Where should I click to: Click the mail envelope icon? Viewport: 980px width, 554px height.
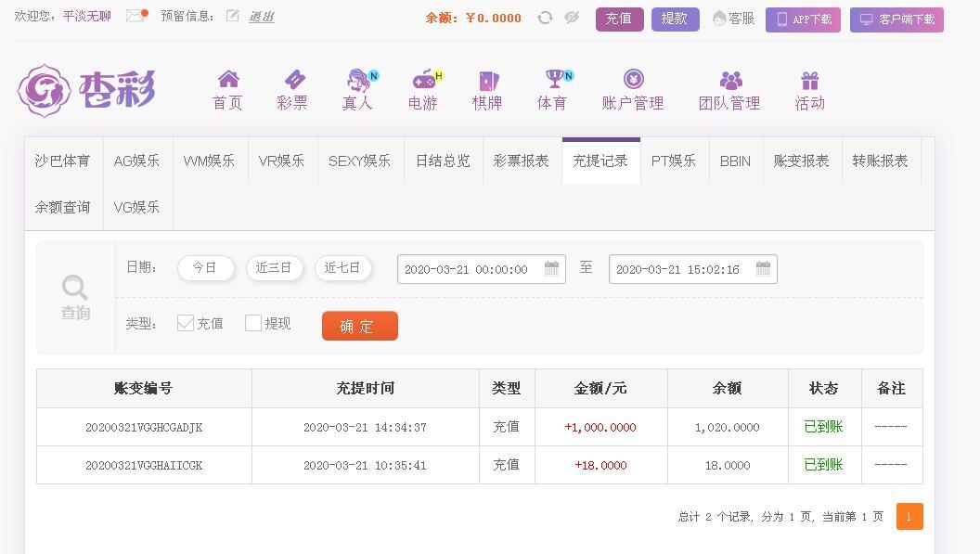click(135, 16)
